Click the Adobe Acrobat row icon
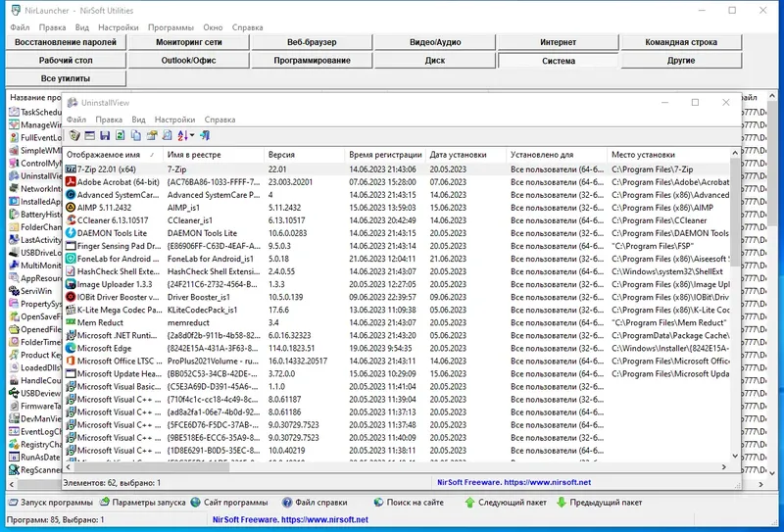 (x=71, y=182)
